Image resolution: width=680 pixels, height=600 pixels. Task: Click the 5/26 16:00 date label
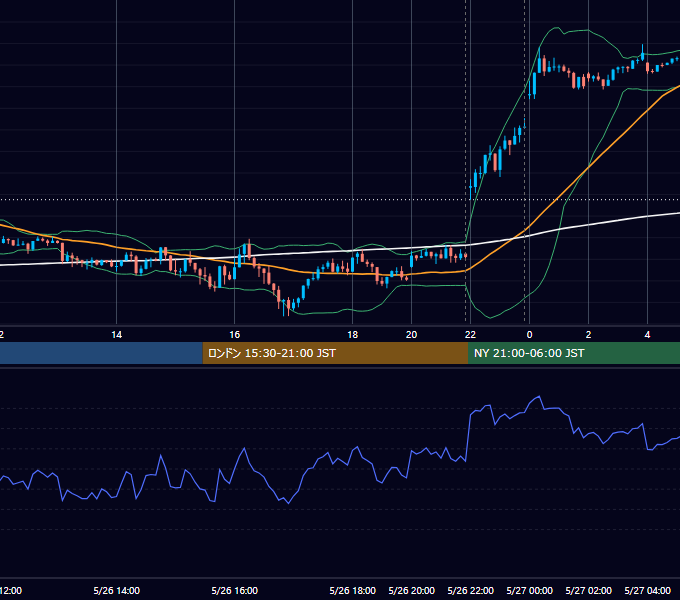[x=235, y=590]
